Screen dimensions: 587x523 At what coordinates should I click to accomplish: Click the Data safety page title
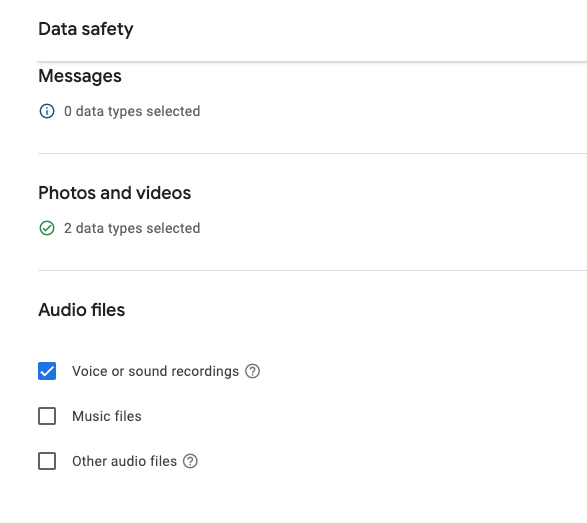(x=86, y=29)
